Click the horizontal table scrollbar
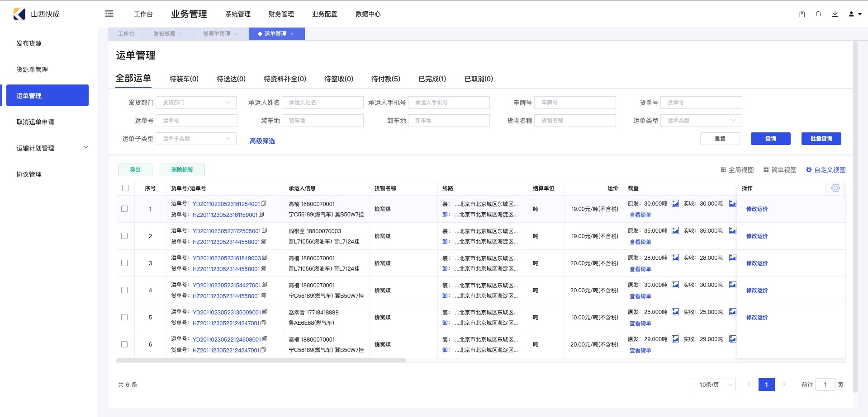 pyautogui.click(x=261, y=361)
